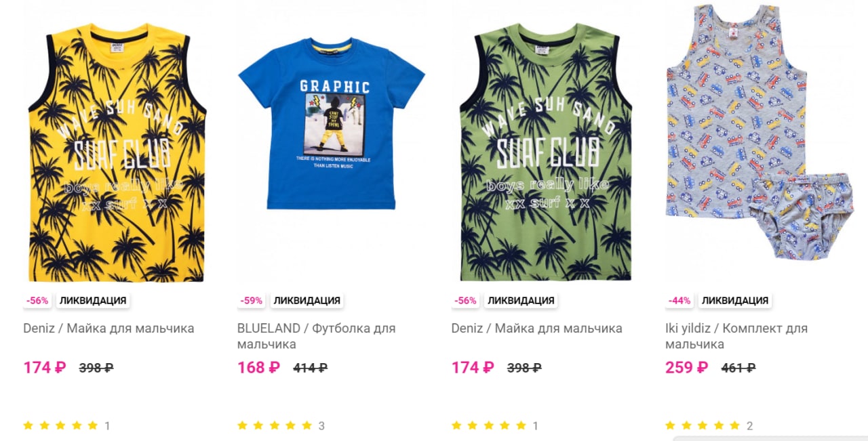The height and width of the screenshot is (441, 868).
Task: Click the star rating under green tank top
Action: point(489,426)
